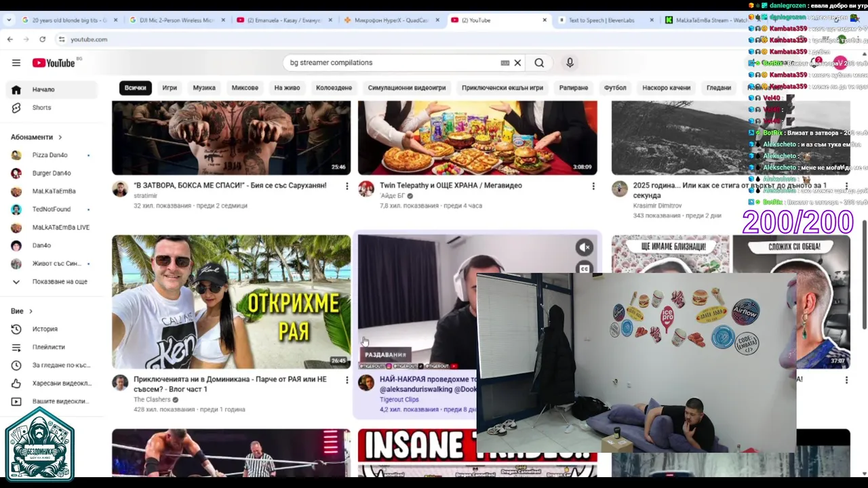Select the Колоездене filter chip
The image size is (868, 488).
pos(334,87)
